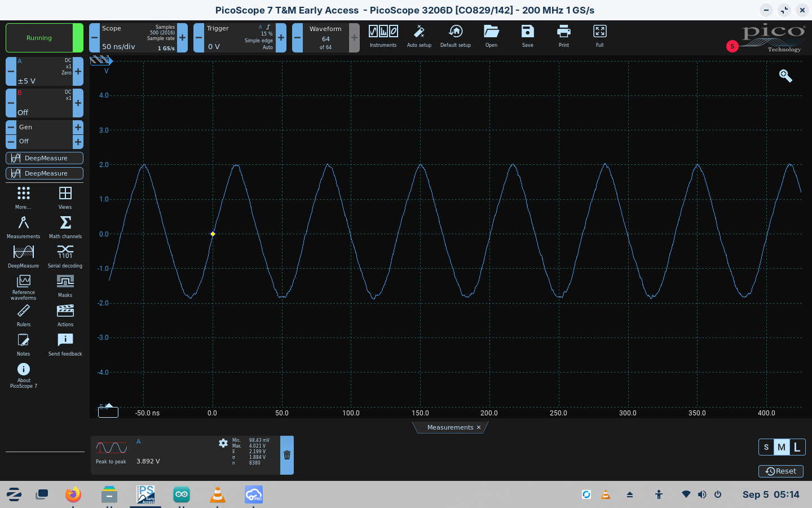This screenshot has width=812, height=508.
Task: Open Firefox from the taskbar
Action: tap(73, 494)
